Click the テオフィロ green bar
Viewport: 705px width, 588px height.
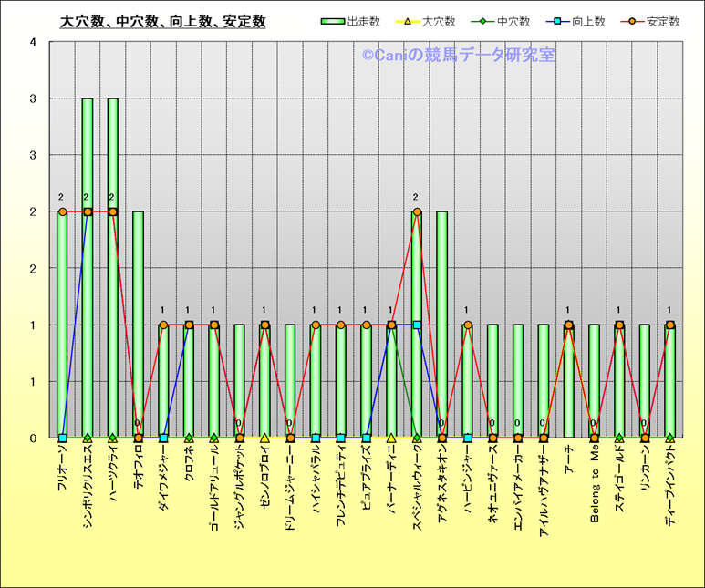pyautogui.click(x=139, y=319)
